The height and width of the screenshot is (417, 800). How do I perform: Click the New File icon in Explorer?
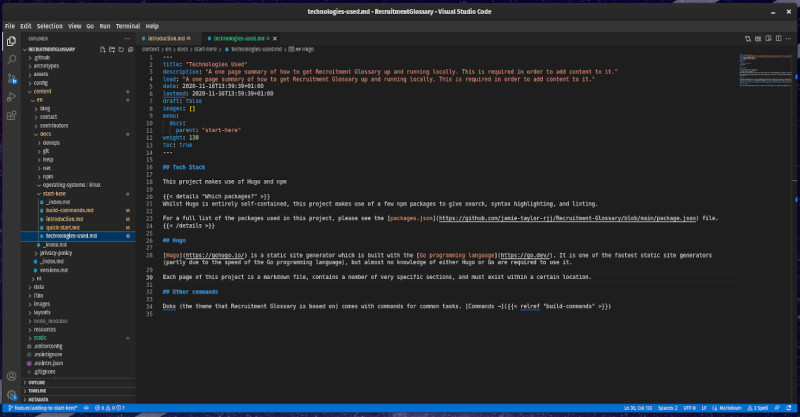[103, 50]
